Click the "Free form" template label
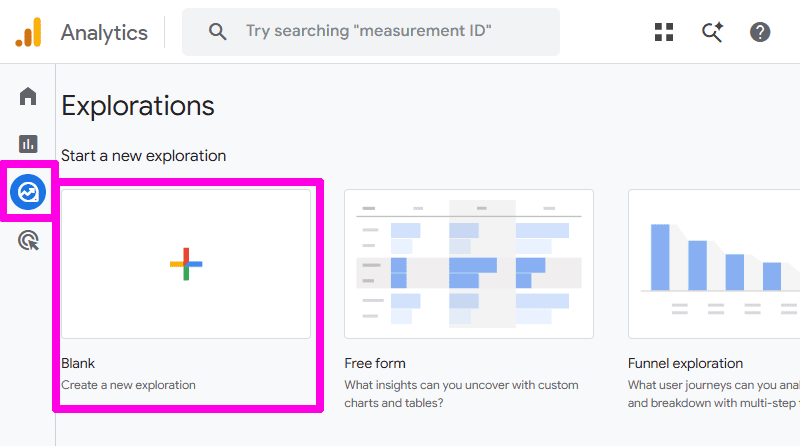800x446 pixels. [x=375, y=363]
